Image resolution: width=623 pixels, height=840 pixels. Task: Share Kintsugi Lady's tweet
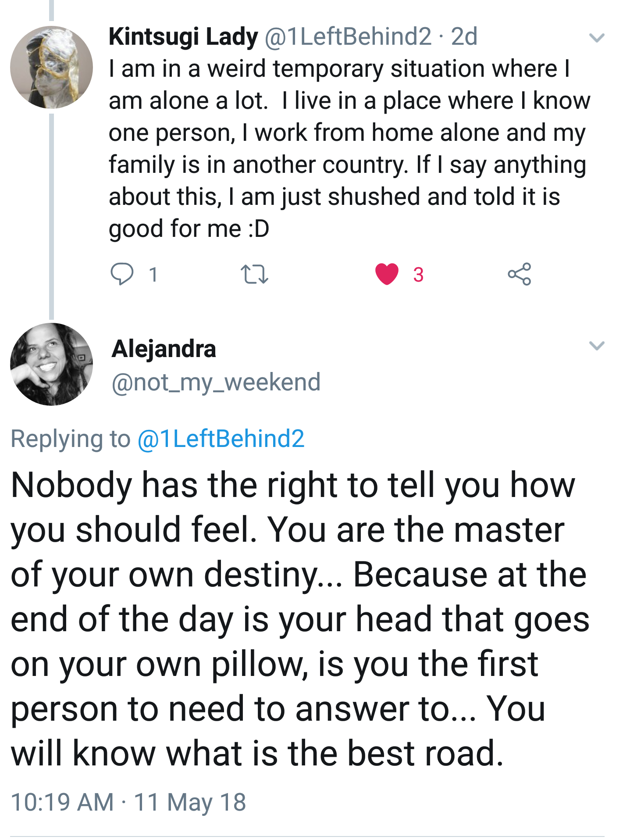pyautogui.click(x=519, y=274)
